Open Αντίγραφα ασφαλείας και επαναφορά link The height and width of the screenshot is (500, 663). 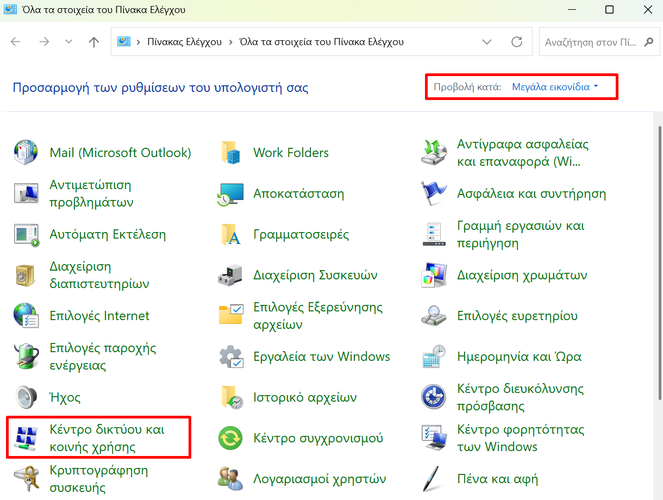point(523,153)
